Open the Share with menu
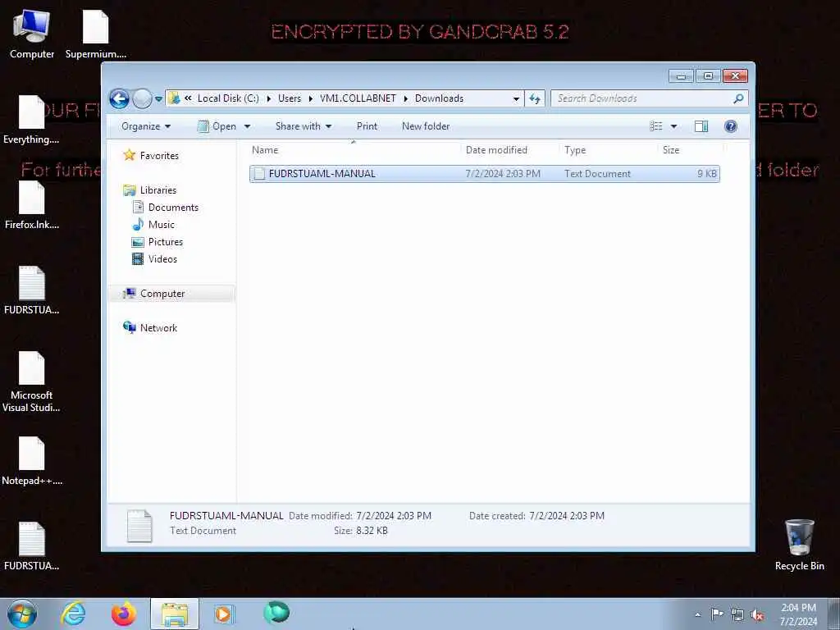Viewport: 840px width, 630px height. pos(304,126)
